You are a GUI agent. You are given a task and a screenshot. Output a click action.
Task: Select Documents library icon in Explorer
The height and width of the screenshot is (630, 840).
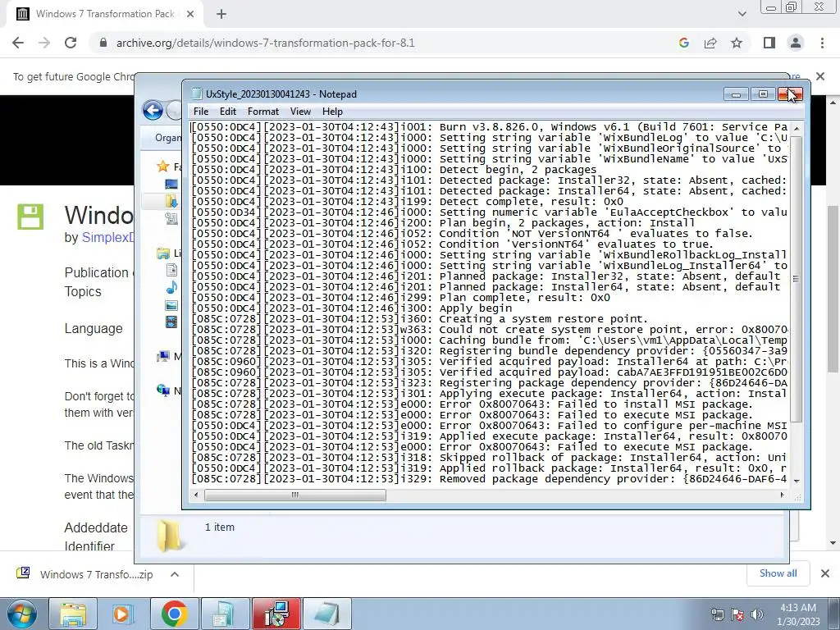171,270
